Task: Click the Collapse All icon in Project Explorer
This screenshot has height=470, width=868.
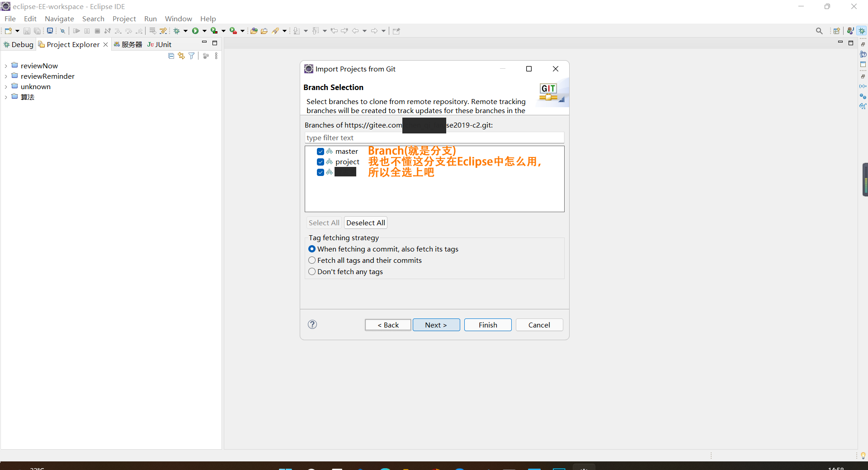Action: click(x=171, y=55)
